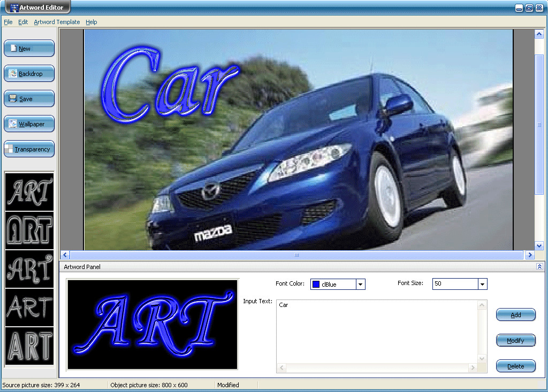This screenshot has width=548, height=392.
Task: Click the picture icon on Backdrop button
Action: tap(13, 73)
